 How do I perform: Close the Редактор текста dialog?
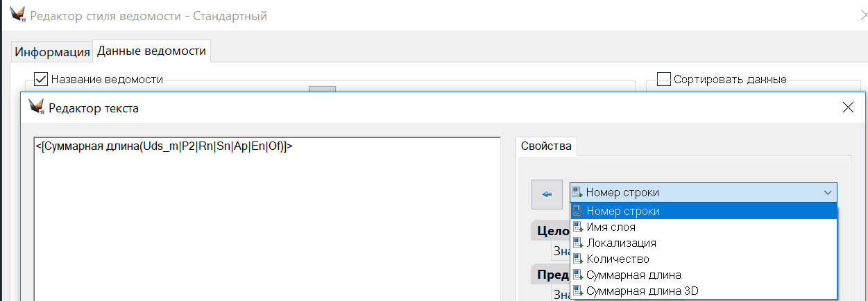click(847, 108)
